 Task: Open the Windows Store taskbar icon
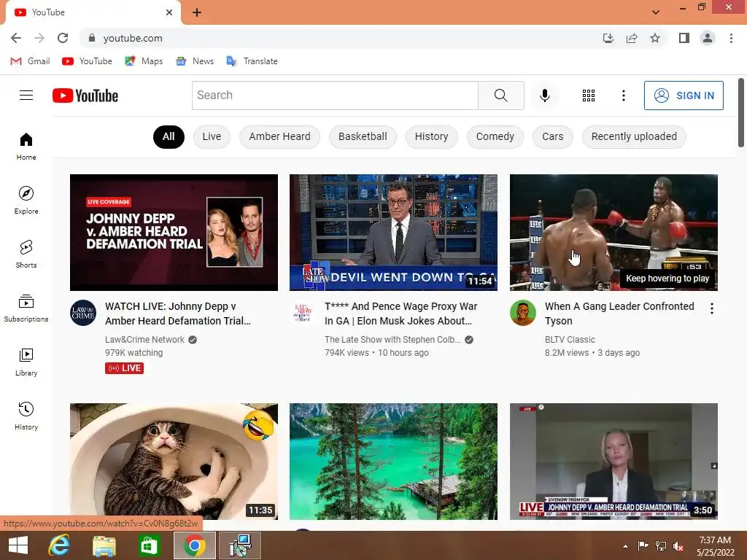tap(149, 545)
